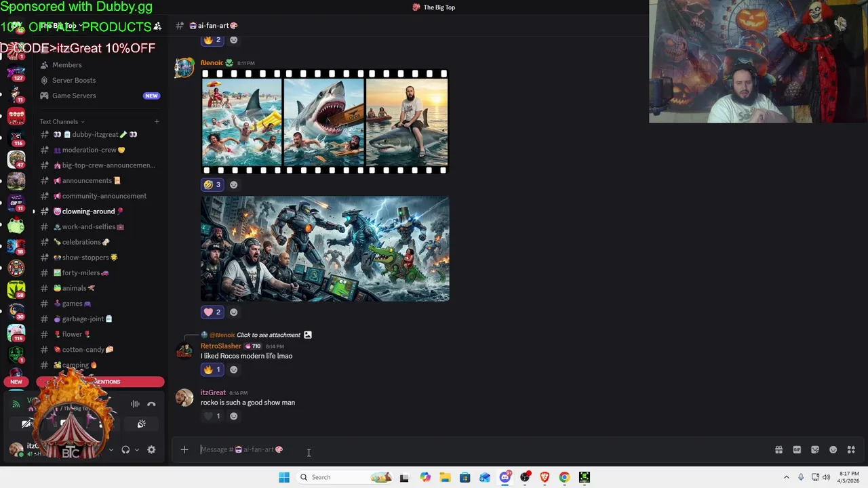Jump to unread mentions via the red bar
868x488 pixels.
click(100, 382)
